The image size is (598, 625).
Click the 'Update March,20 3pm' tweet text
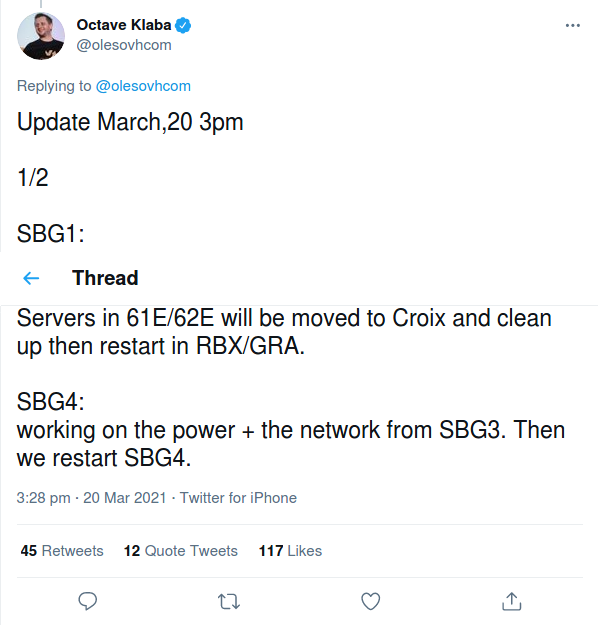click(130, 122)
